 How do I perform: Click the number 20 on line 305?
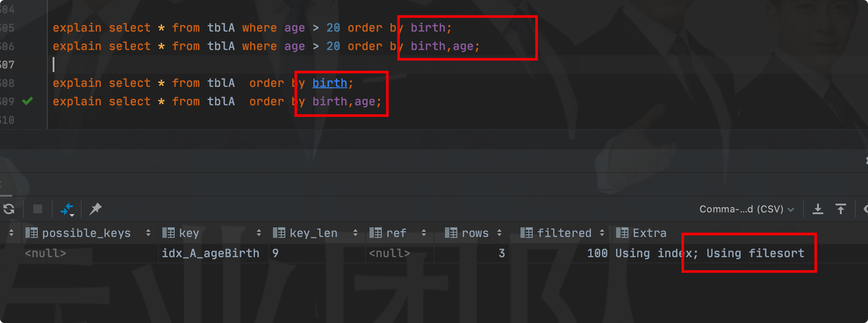pyautogui.click(x=333, y=28)
